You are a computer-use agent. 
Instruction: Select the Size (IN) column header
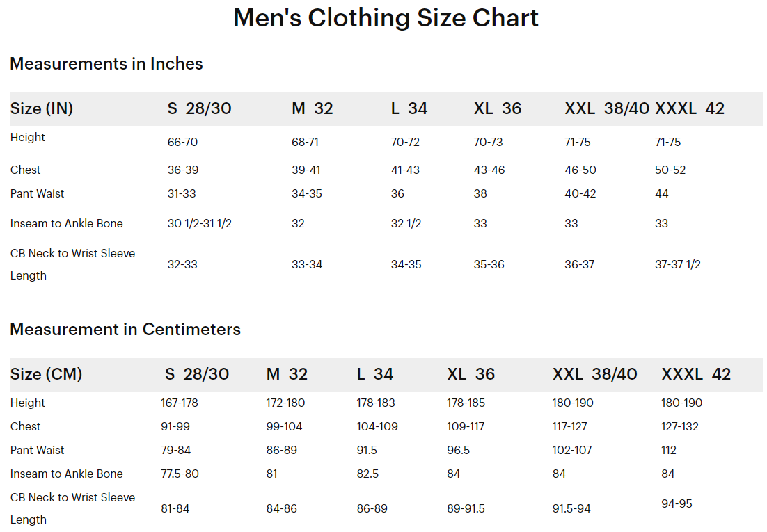click(42, 108)
